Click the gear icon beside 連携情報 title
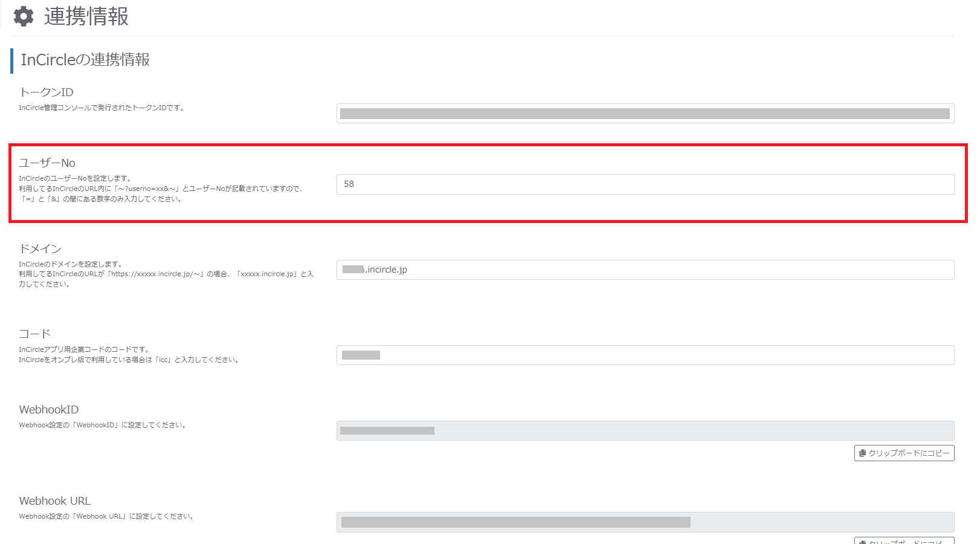Image resolution: width=980 pixels, height=544 pixels. coord(24,16)
